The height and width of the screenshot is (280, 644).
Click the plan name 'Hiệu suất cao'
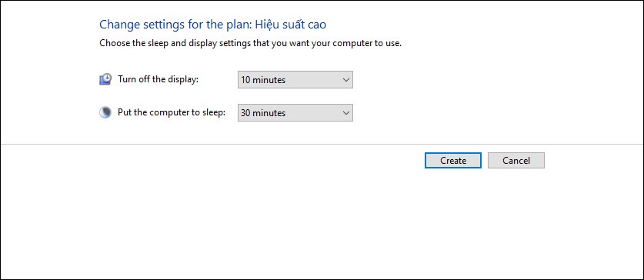point(291,25)
